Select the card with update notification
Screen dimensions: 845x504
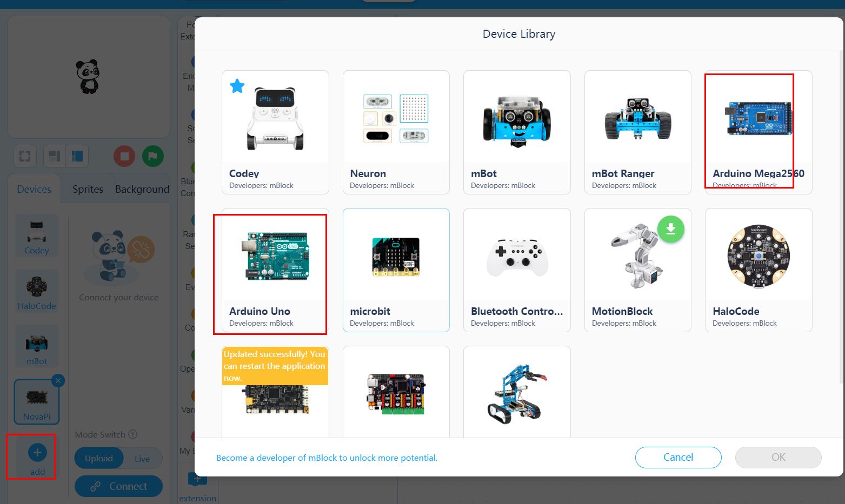tap(275, 392)
